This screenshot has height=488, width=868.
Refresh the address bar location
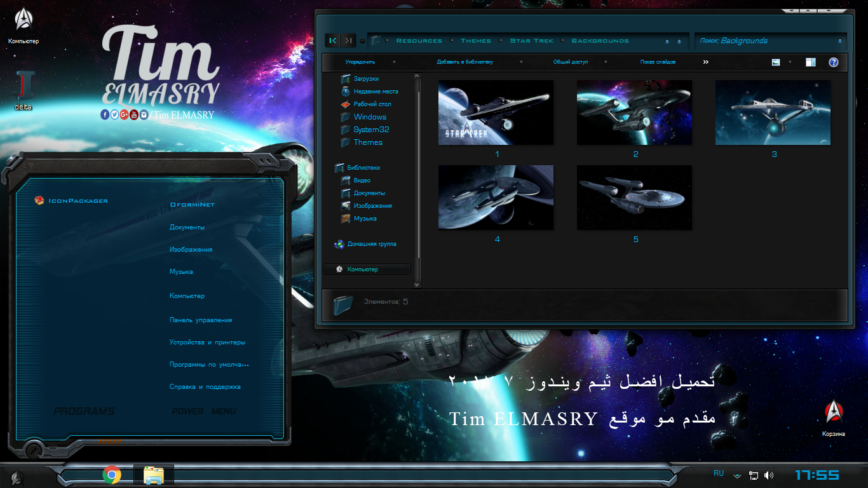pos(679,41)
